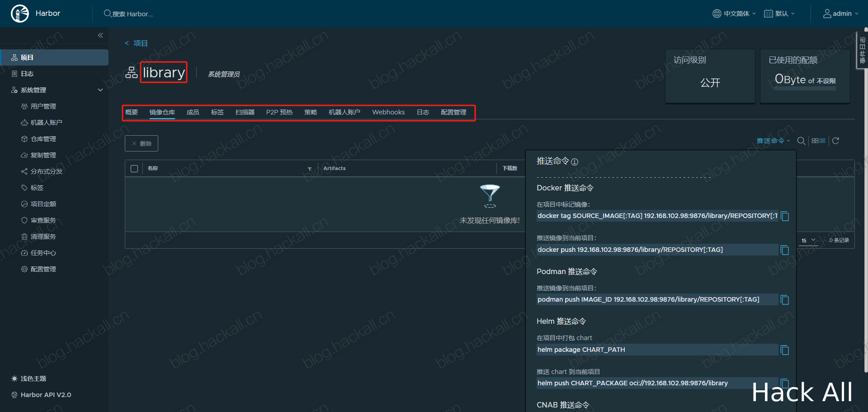The height and width of the screenshot is (412, 868).
Task: Sort by the Artifacts column header
Action: point(335,168)
